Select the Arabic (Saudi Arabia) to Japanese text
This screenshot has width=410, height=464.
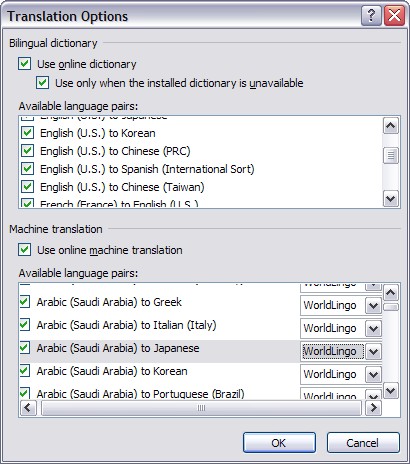118,348
